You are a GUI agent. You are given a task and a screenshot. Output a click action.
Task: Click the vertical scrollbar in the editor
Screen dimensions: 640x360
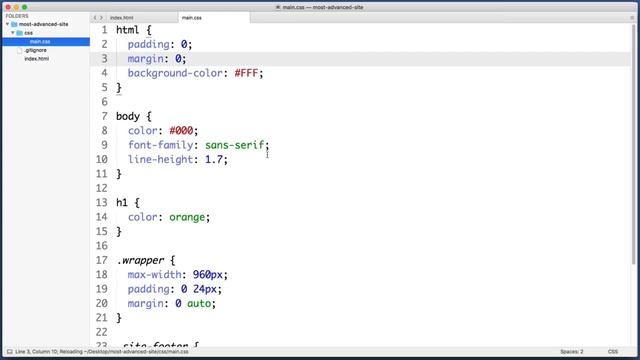click(x=633, y=144)
